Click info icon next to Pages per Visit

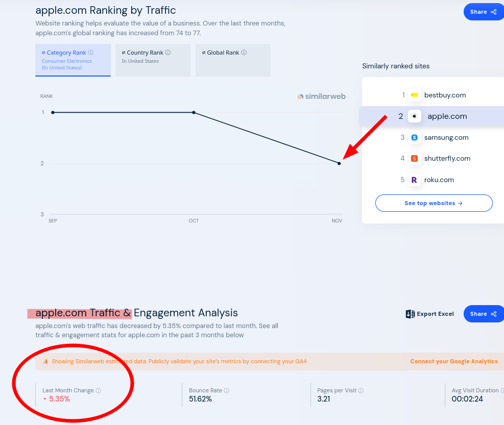coord(361,391)
